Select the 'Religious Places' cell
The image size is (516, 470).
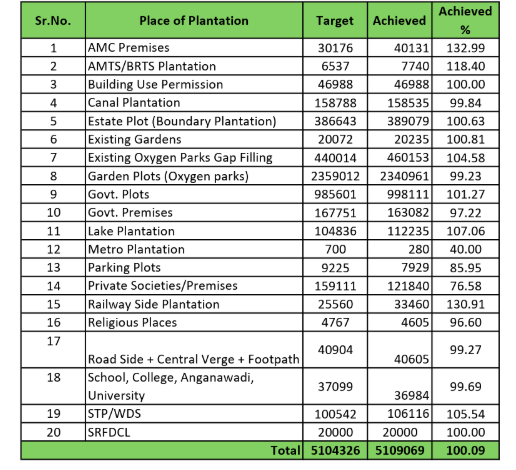(194, 322)
